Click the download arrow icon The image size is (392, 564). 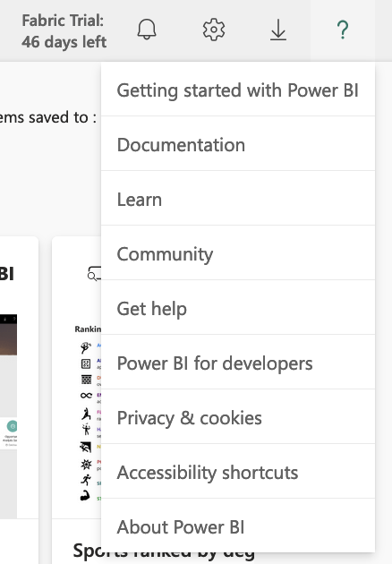click(x=278, y=30)
